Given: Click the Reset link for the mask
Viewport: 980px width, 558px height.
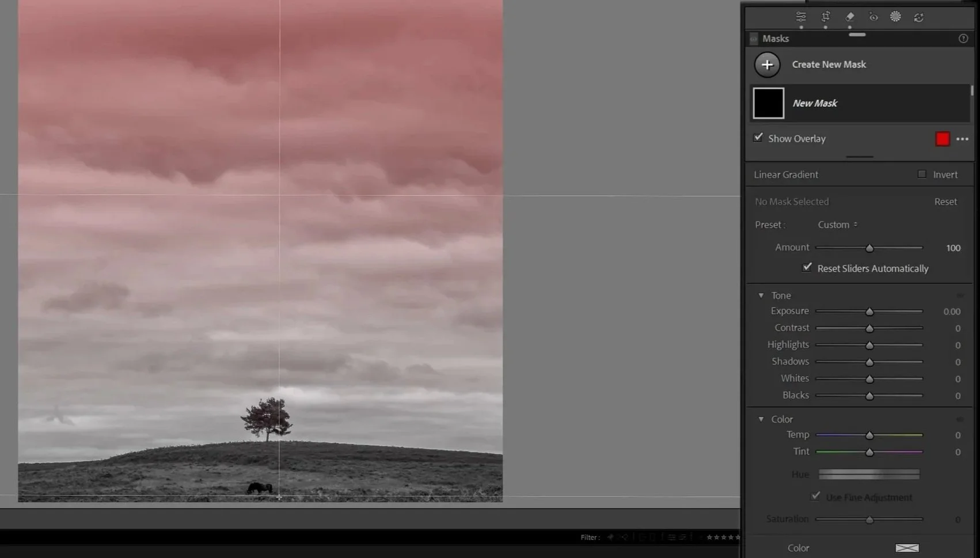Looking at the screenshot, I should 945,202.
